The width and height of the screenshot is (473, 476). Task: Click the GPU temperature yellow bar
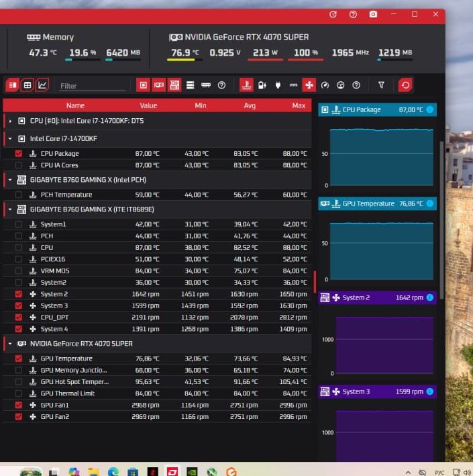pos(185,60)
